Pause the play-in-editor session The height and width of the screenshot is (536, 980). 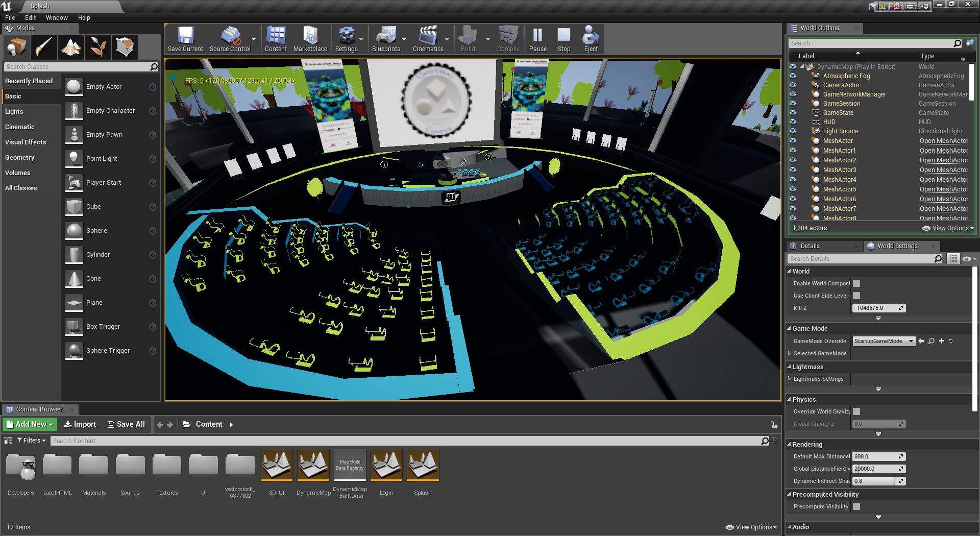pyautogui.click(x=537, y=39)
